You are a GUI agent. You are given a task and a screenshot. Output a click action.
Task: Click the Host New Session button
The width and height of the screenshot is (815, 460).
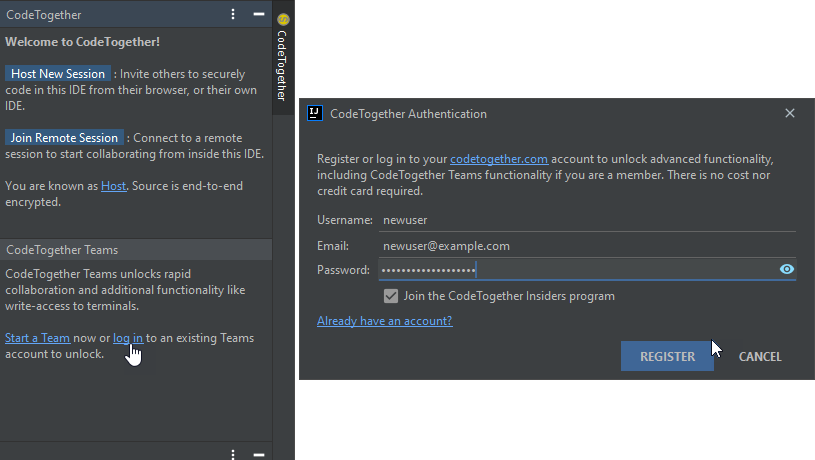coord(58,74)
